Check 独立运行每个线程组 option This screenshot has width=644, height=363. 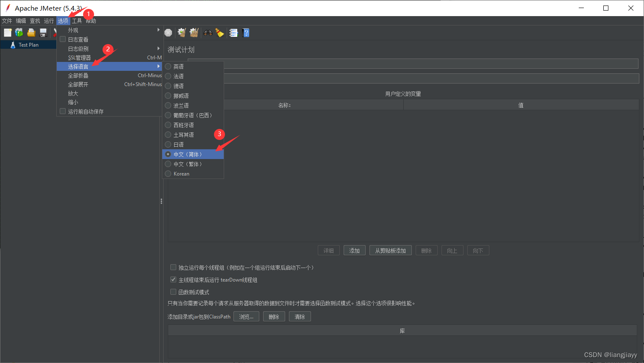click(173, 267)
